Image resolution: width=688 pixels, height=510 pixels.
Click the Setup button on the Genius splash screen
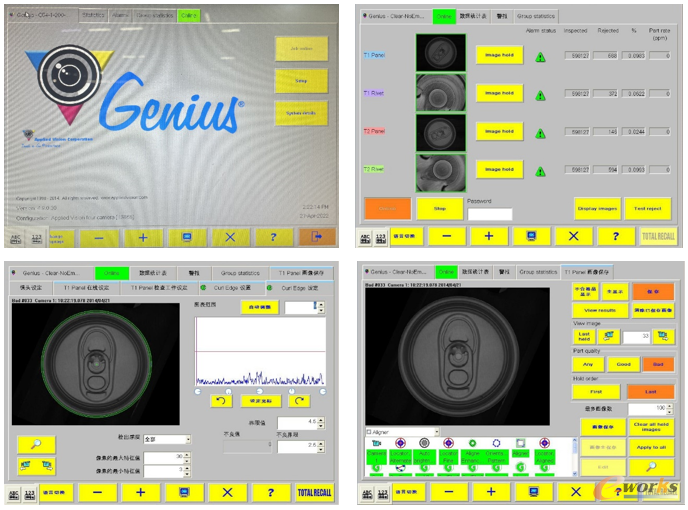301,81
